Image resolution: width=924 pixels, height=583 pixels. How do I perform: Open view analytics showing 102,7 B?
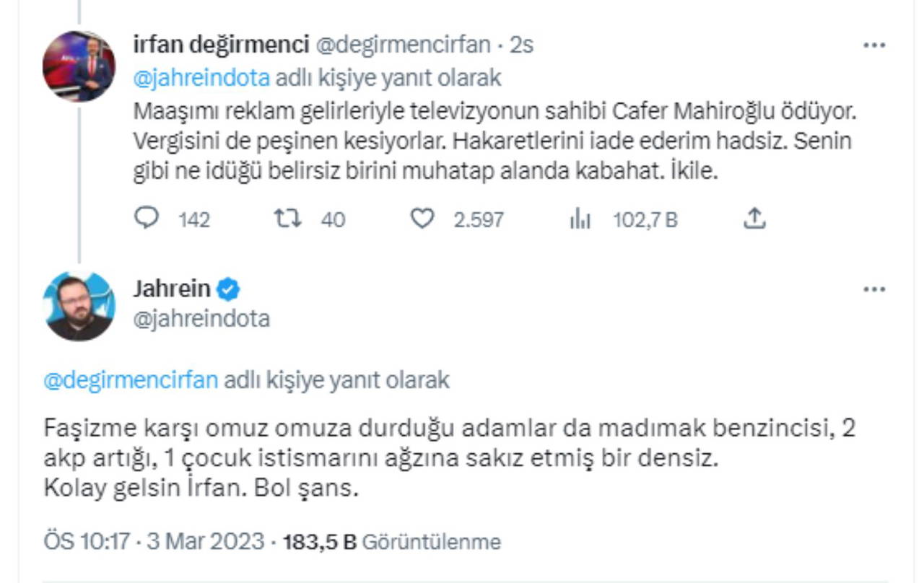(580, 219)
